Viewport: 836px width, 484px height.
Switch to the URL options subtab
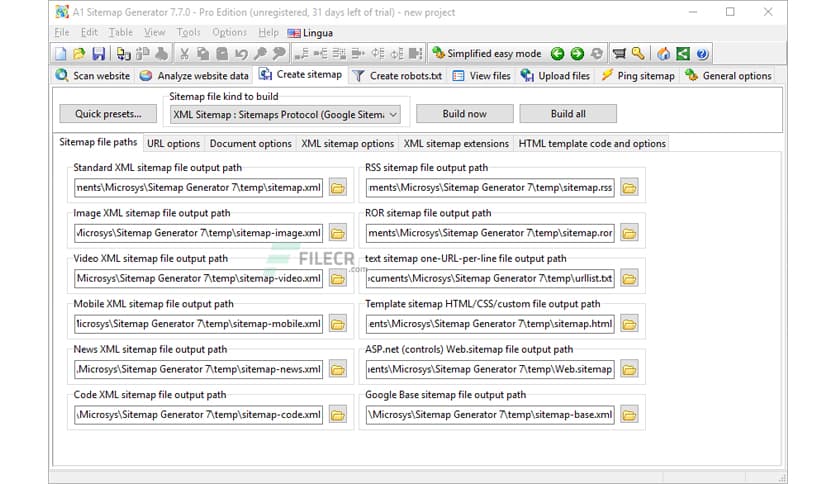173,143
